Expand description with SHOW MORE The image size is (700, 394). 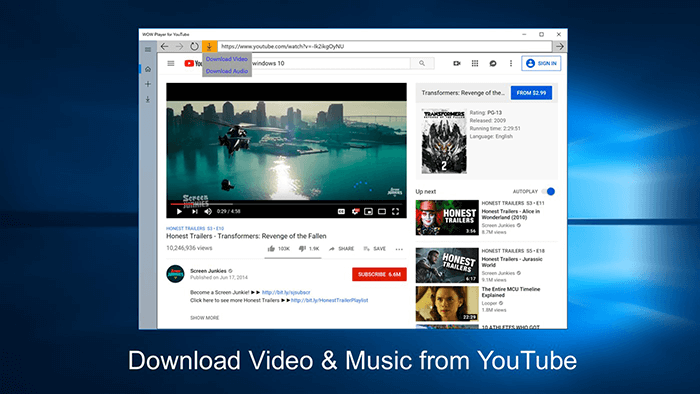[204, 318]
